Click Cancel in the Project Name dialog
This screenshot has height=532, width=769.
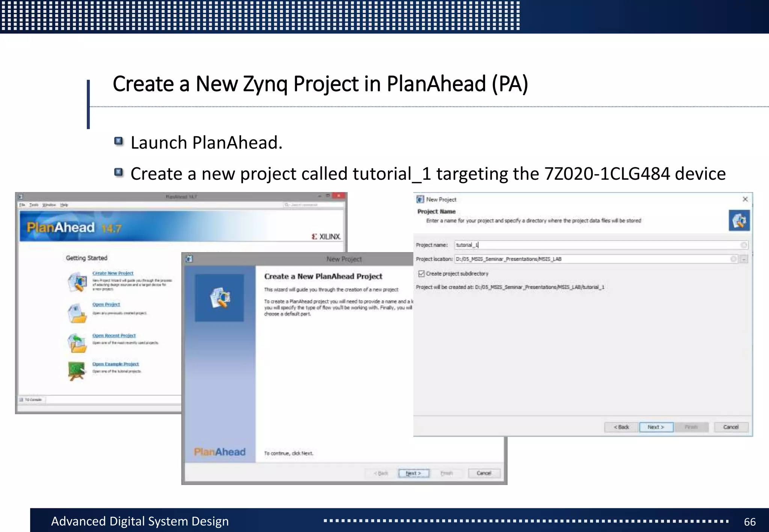pos(731,427)
